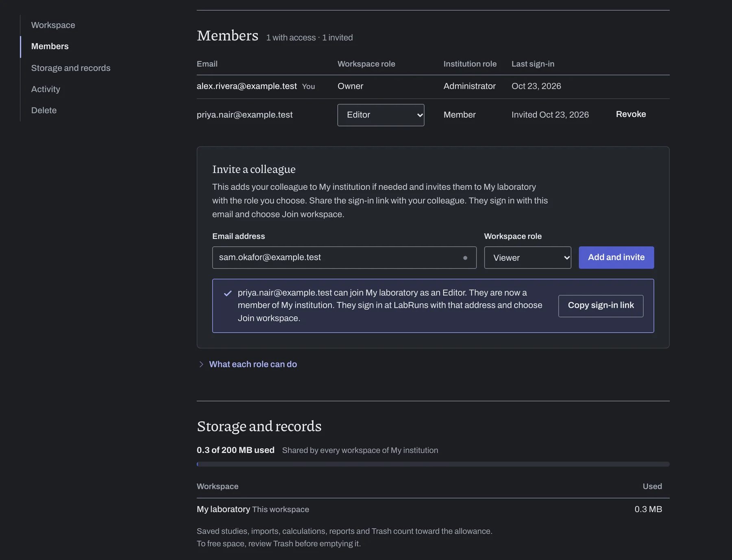Click the Administrator institution role cell
Screen dimensions: 732x560
click(x=470, y=86)
